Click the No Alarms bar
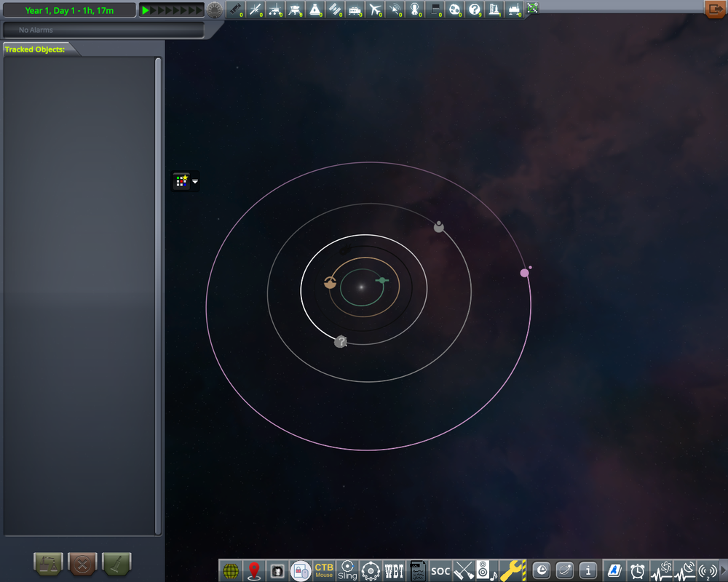The height and width of the screenshot is (582, 728). click(103, 30)
